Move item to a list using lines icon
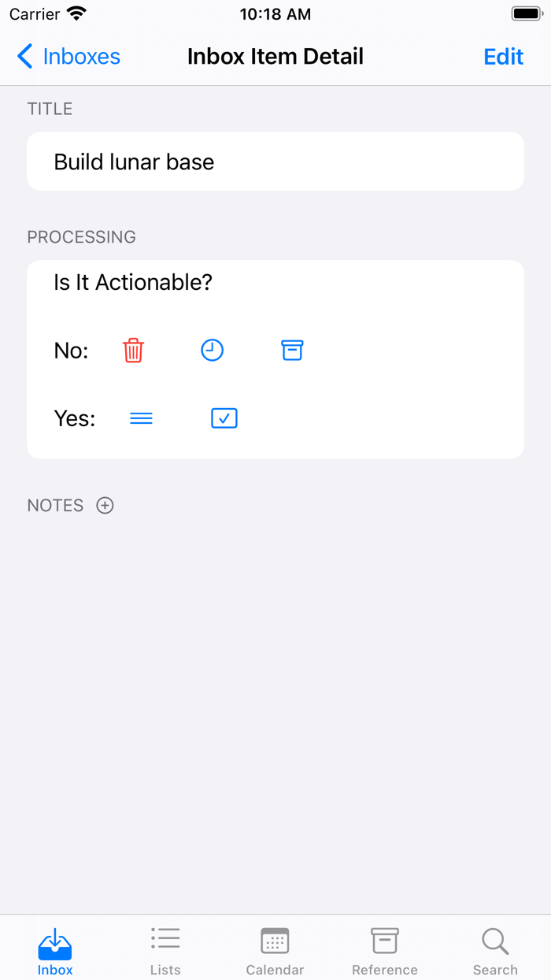Screen dimensions: 551x980 click(141, 418)
